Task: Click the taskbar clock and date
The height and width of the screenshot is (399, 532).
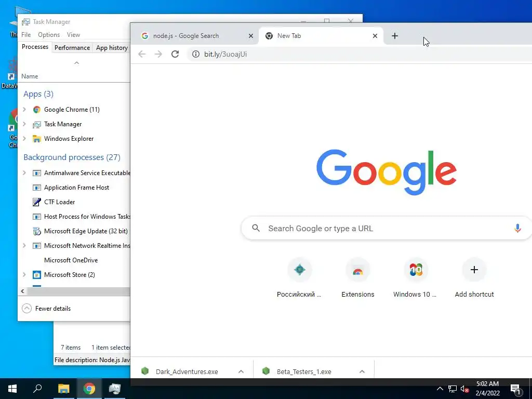Action: 487,389
